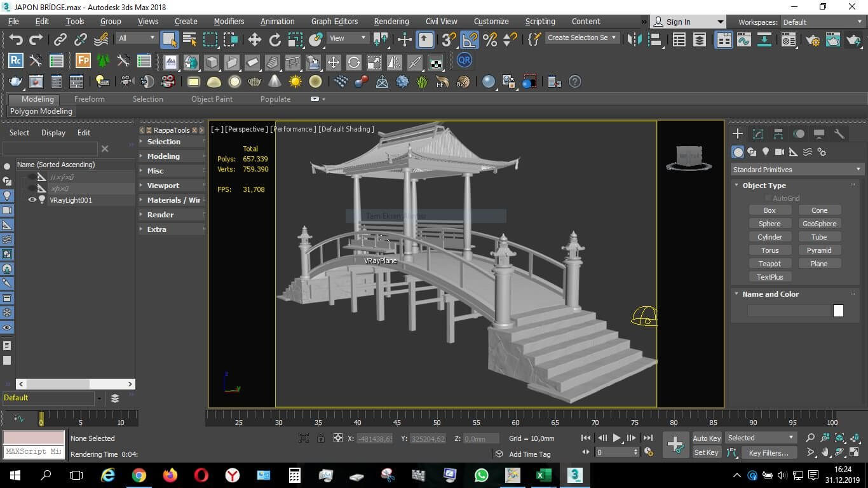
Task: Click the Undo arrow icon
Action: 15,39
